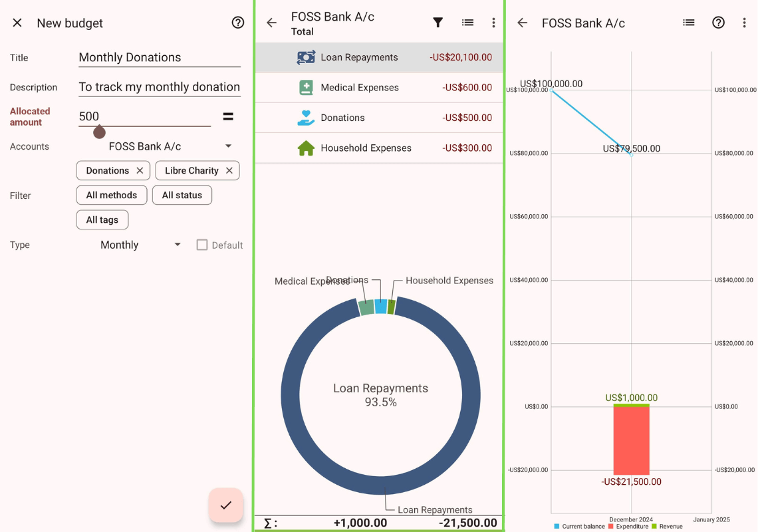Open the overflow menu on FOSS Bank screen

[x=493, y=22]
